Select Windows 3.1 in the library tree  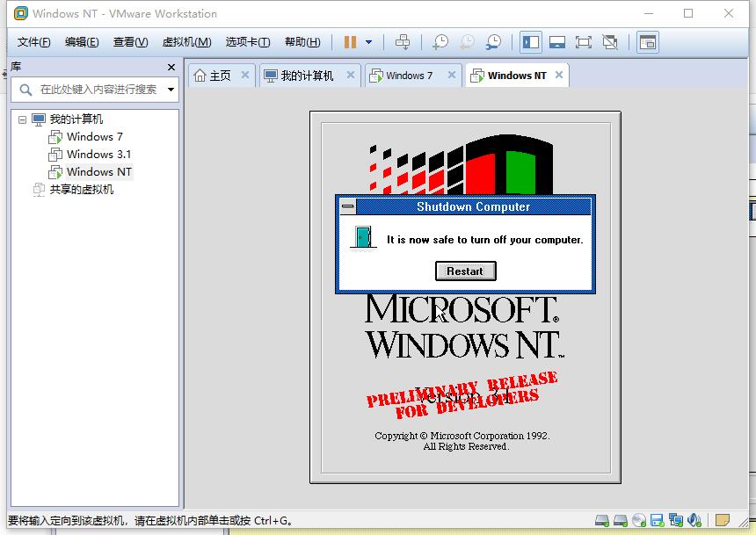click(98, 155)
